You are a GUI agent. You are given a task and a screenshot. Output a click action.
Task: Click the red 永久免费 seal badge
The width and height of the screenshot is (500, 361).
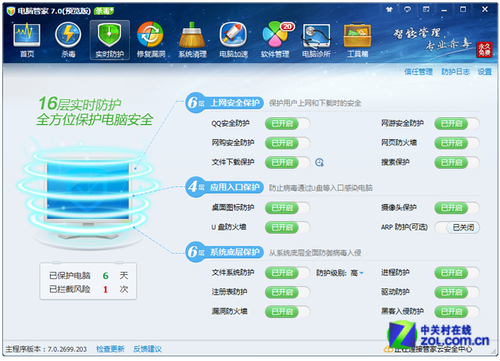point(484,50)
